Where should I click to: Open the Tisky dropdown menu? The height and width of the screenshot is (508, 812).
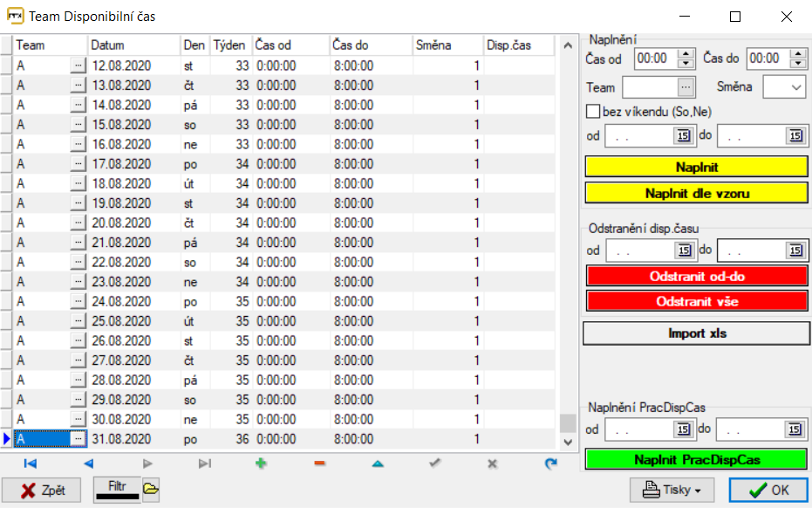tap(671, 490)
